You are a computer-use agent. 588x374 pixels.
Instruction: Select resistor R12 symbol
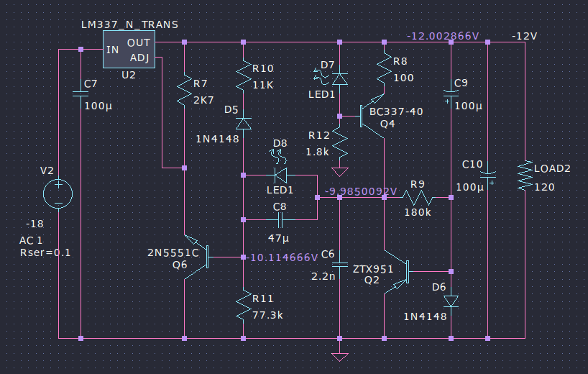[x=340, y=142]
